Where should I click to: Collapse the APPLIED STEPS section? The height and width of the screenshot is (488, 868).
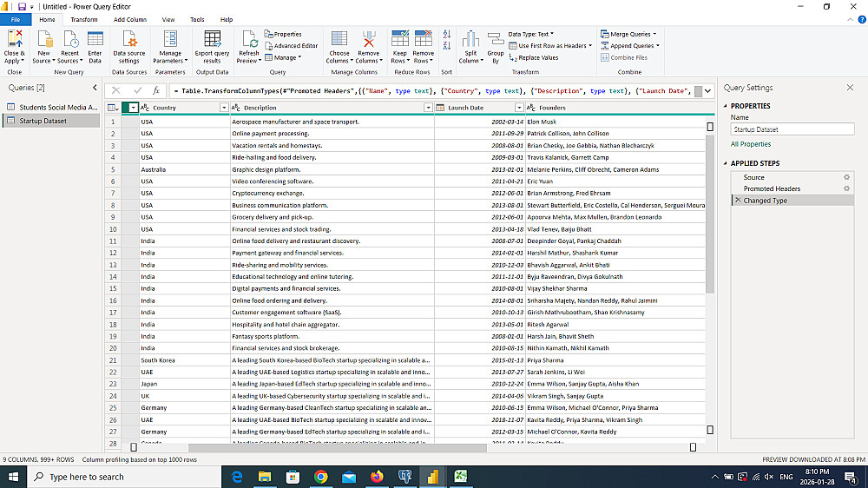tap(726, 163)
